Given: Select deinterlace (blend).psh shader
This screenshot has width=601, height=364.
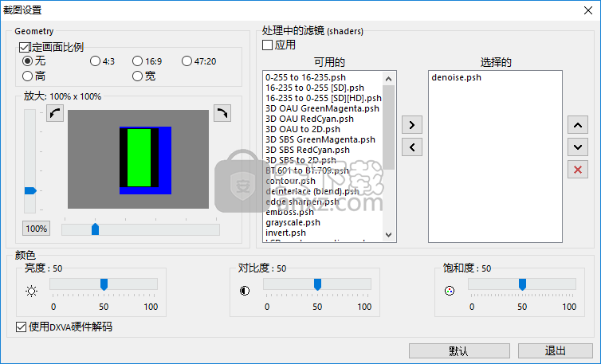Looking at the screenshot, I should point(312,191).
